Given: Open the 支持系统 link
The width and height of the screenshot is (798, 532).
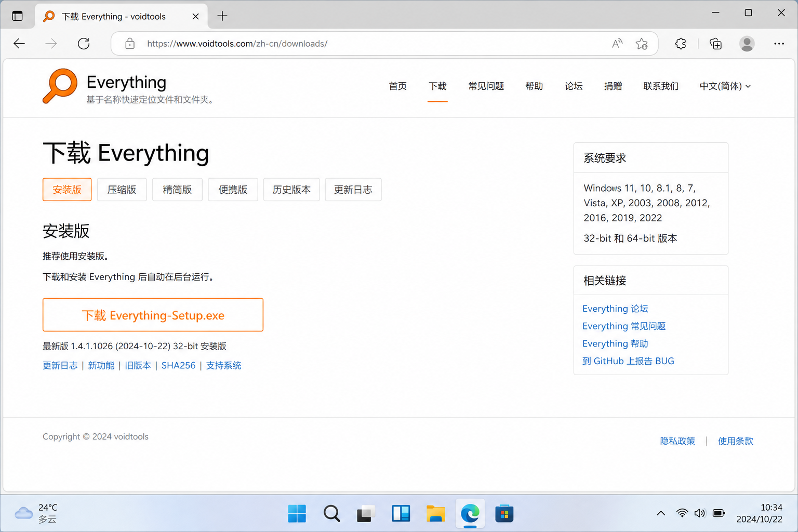Looking at the screenshot, I should click(x=223, y=366).
